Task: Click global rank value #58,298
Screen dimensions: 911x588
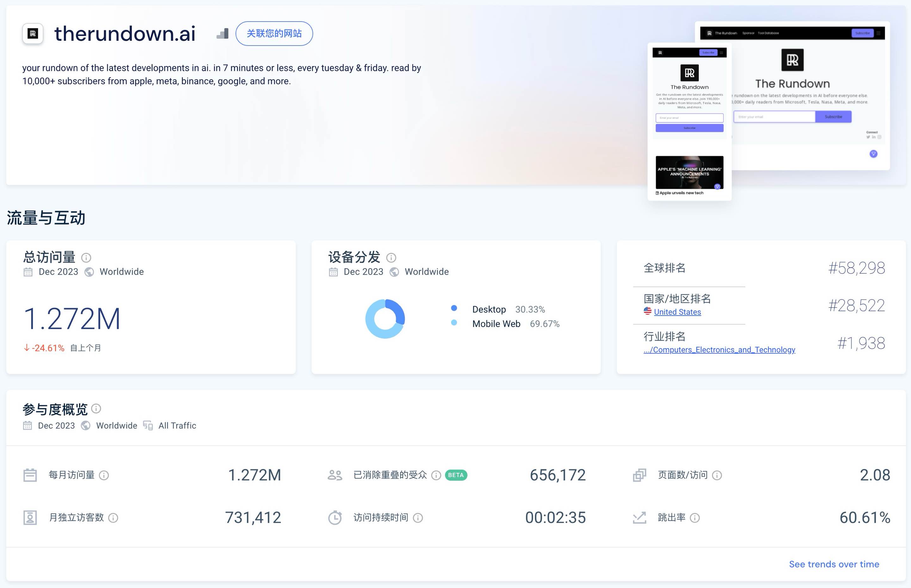Action: (x=857, y=268)
